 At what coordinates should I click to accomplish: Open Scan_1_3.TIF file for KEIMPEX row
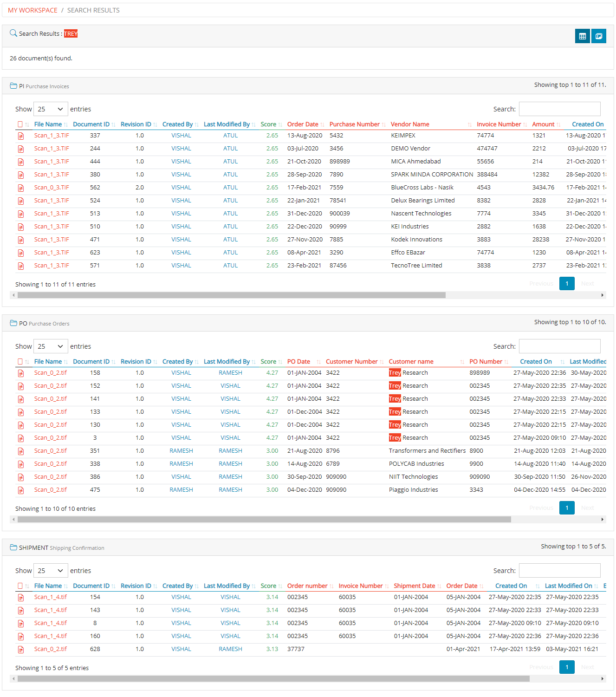[52, 136]
